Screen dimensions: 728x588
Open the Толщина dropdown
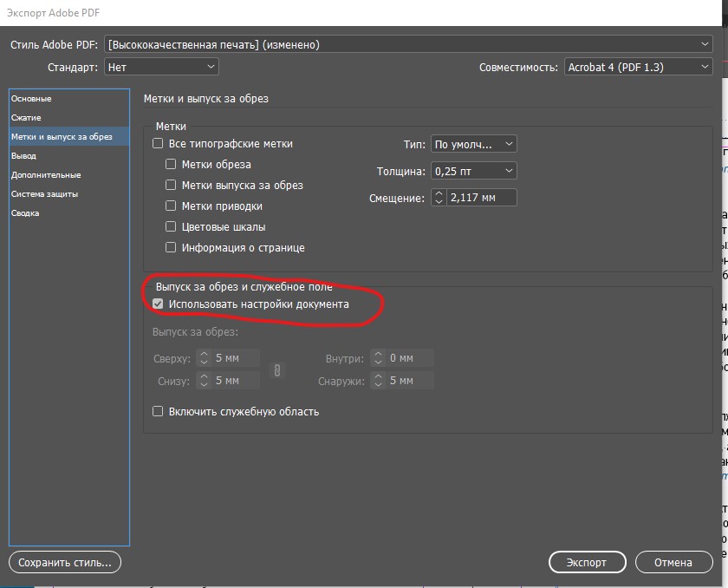click(x=473, y=171)
